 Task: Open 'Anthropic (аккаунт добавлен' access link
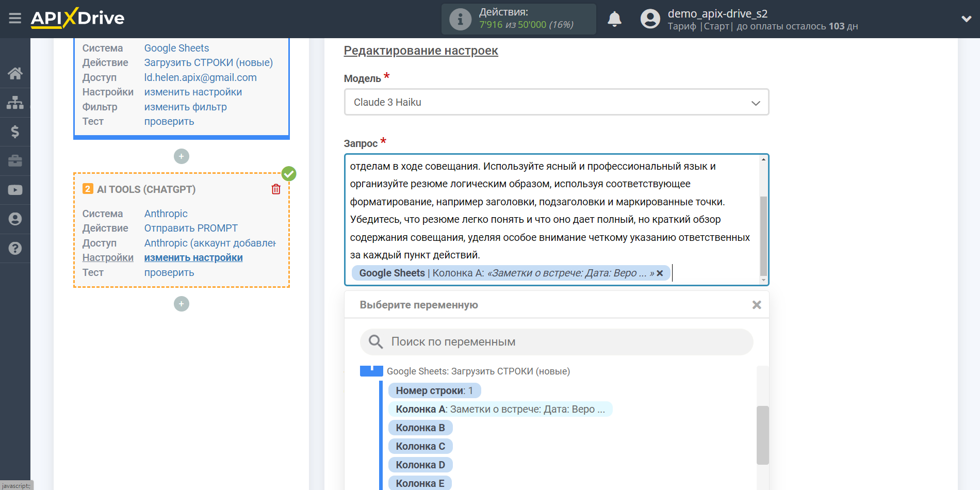click(210, 243)
